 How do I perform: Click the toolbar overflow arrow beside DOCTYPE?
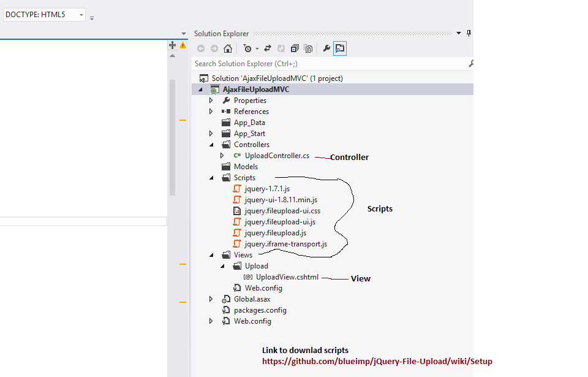(x=92, y=18)
